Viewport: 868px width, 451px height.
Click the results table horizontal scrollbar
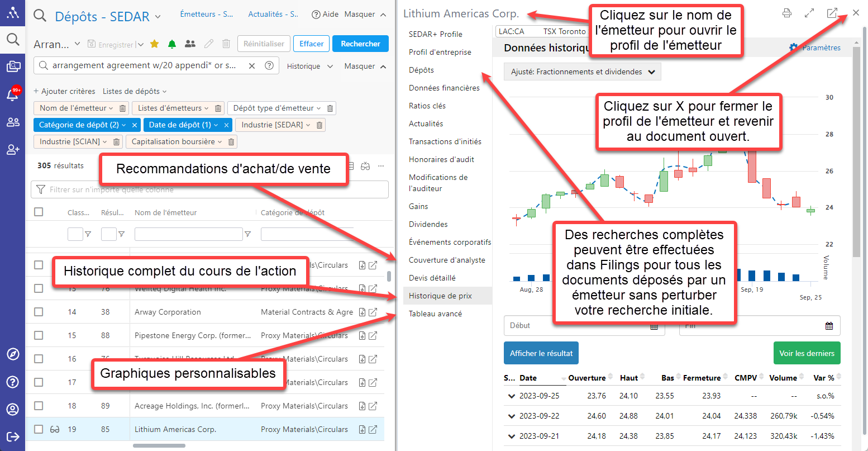coord(159,445)
